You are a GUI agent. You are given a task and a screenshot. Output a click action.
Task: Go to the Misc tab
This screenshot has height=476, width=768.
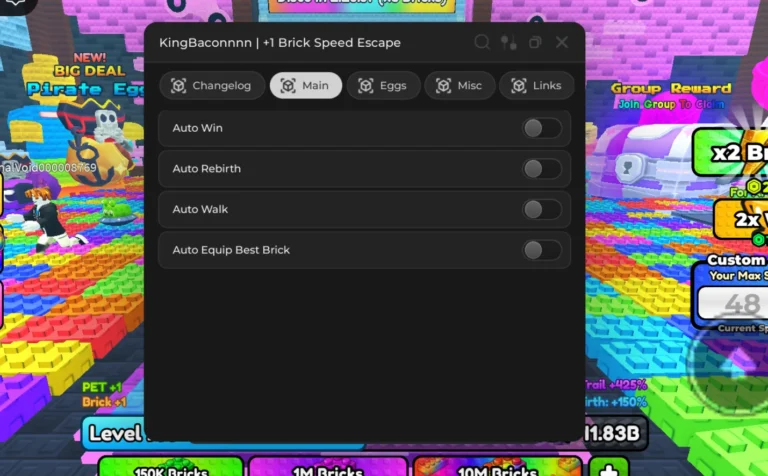pos(459,86)
